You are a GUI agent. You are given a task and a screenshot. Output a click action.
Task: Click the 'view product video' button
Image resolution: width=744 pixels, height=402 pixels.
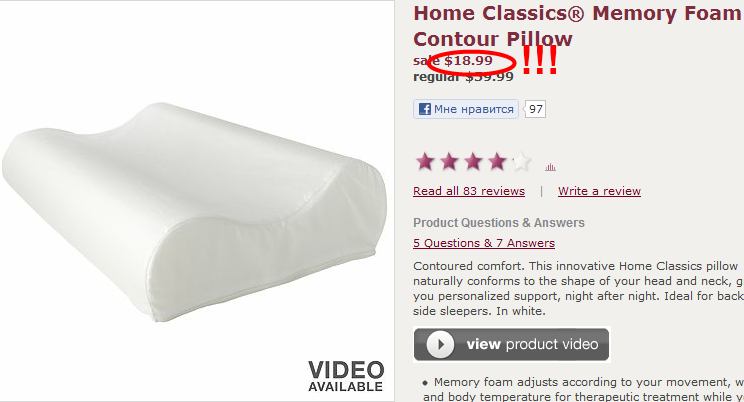coord(511,344)
